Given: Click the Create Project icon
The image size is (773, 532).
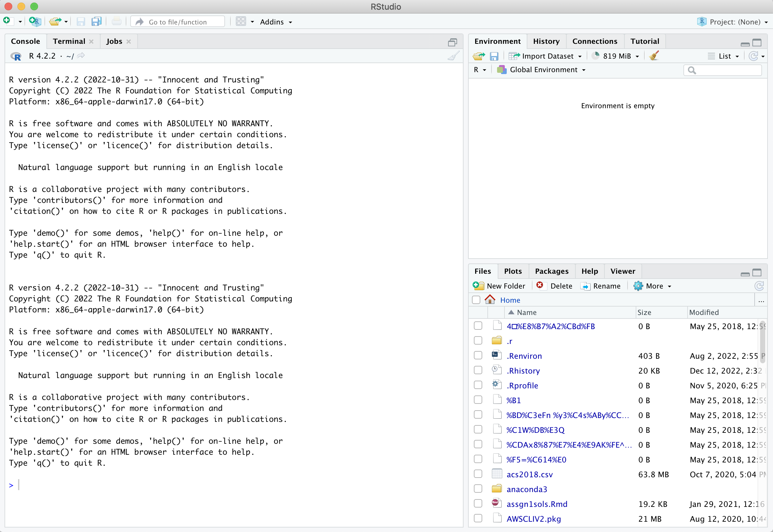Looking at the screenshot, I should 35,22.
